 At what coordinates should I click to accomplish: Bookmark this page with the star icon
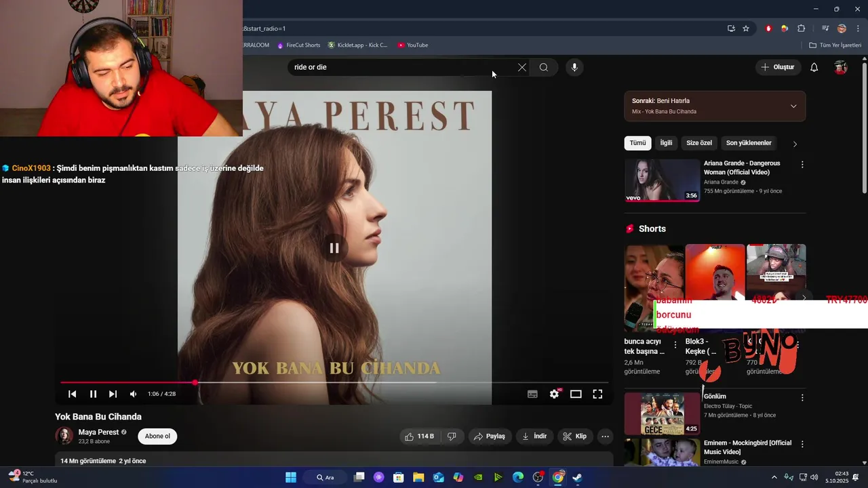tap(746, 28)
